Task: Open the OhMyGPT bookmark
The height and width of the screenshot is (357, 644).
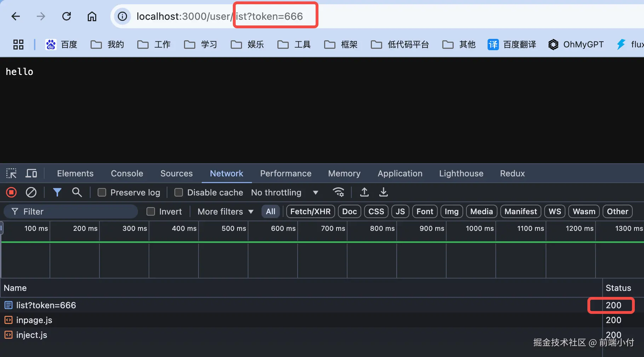Action: point(576,45)
